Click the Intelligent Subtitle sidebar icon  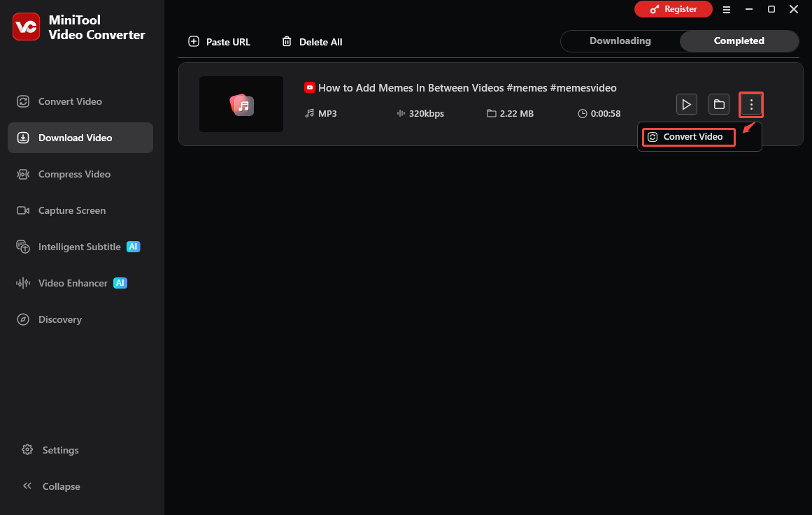click(23, 247)
